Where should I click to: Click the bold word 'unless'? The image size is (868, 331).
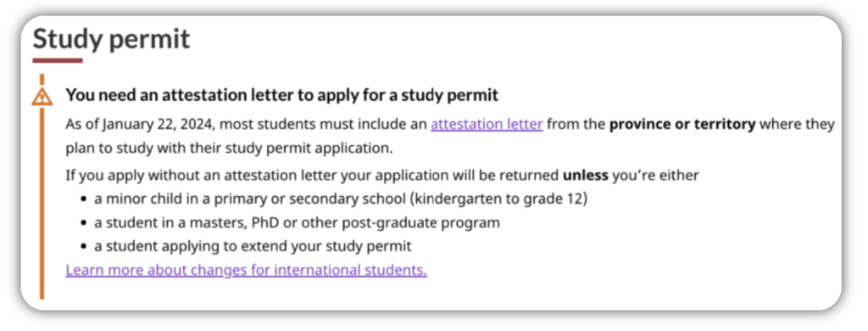click(x=585, y=176)
